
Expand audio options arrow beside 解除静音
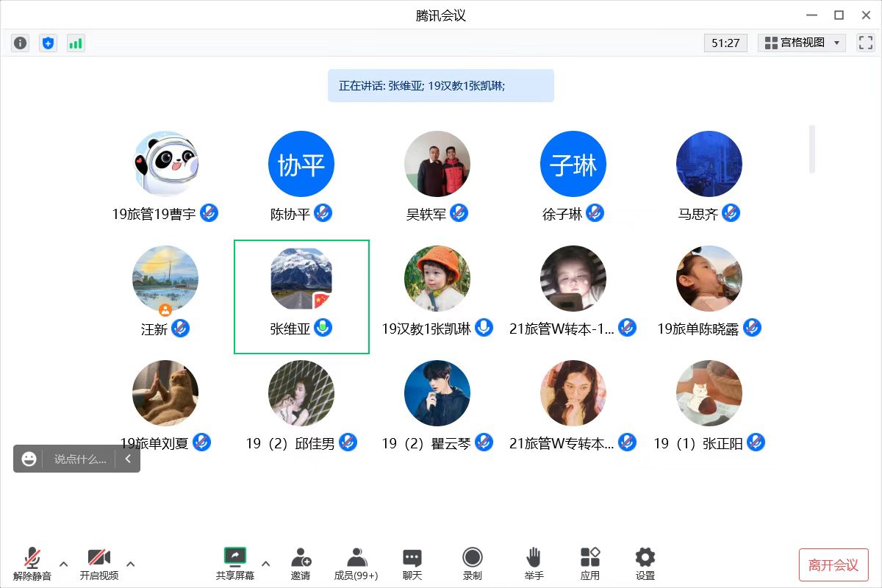(63, 564)
